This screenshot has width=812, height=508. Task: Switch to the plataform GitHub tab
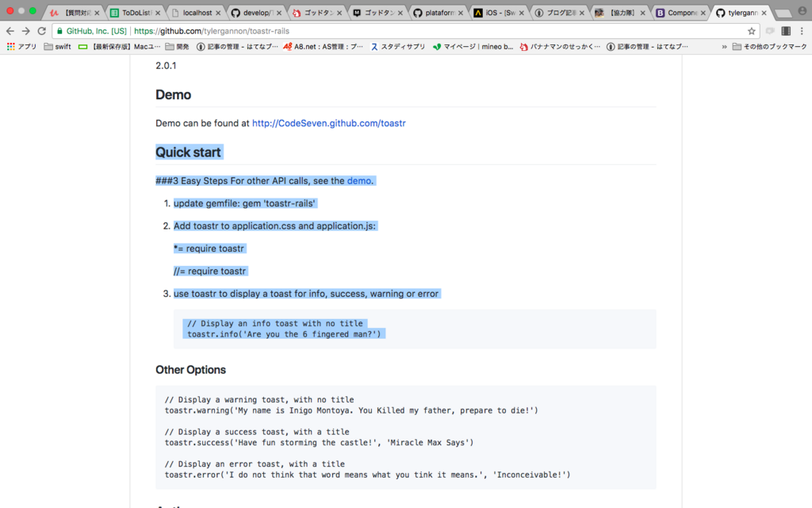tap(438, 13)
